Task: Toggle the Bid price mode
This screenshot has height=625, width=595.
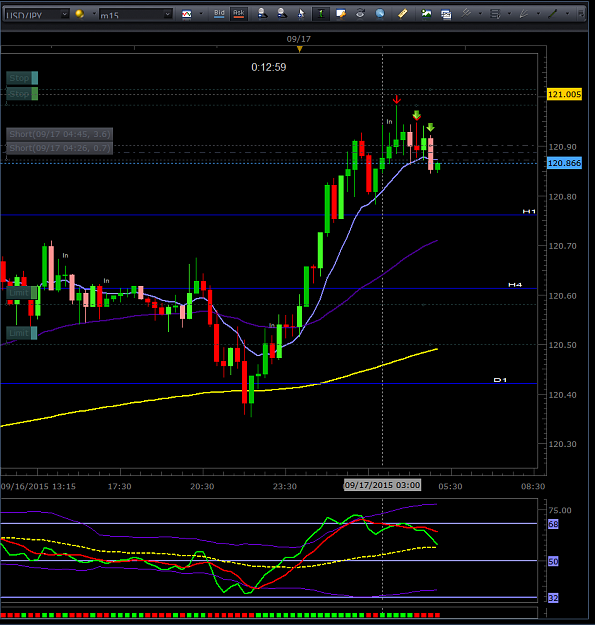Action: [x=219, y=14]
